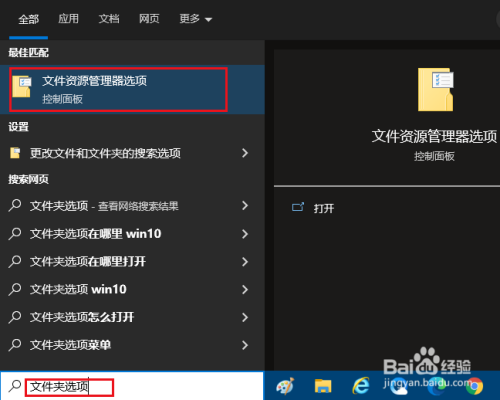Select suggestion 文件夹选项菜单

(x=132, y=345)
